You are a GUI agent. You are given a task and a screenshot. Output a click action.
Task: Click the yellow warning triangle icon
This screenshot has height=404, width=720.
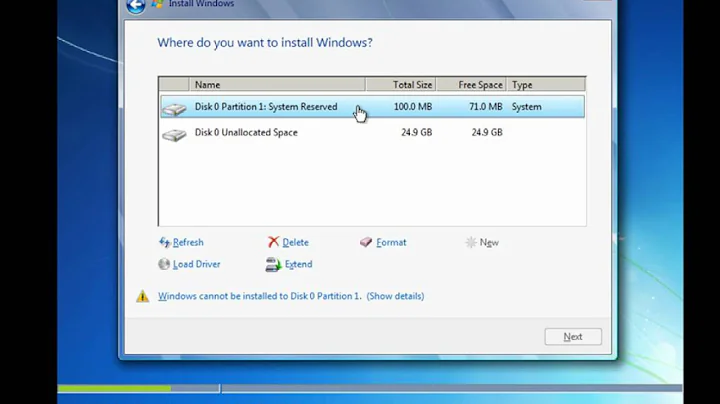click(x=143, y=296)
